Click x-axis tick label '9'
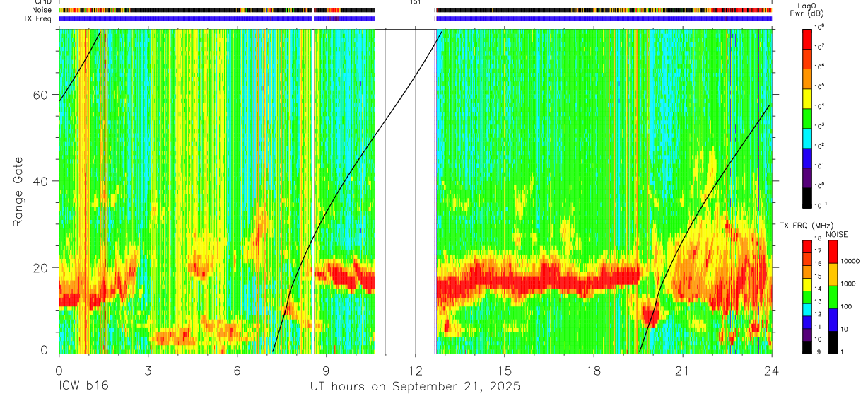The image size is (868, 401). [326, 370]
